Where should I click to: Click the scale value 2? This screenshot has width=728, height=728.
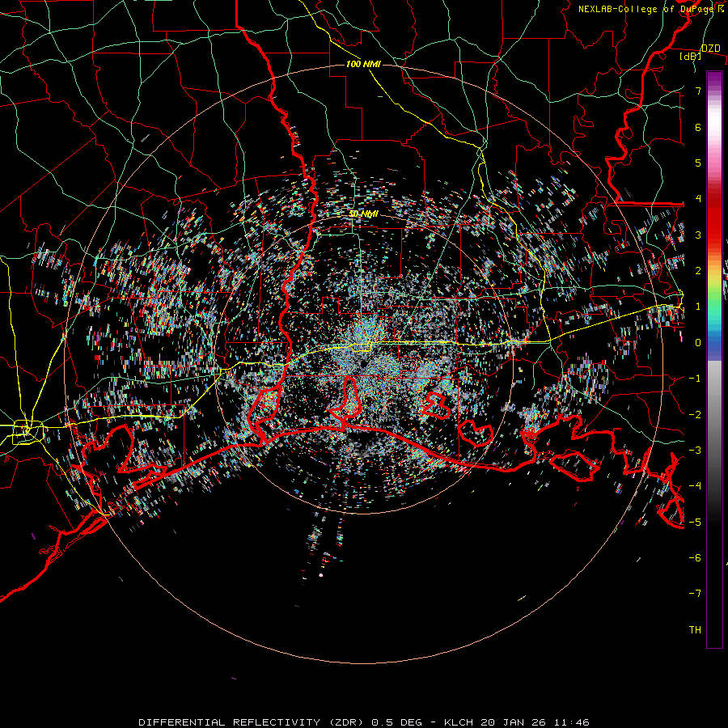(x=698, y=271)
